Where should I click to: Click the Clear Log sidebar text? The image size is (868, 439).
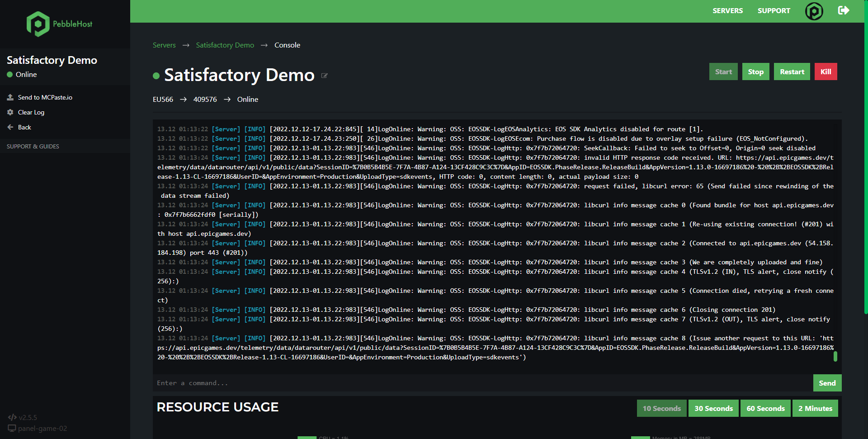pos(31,112)
